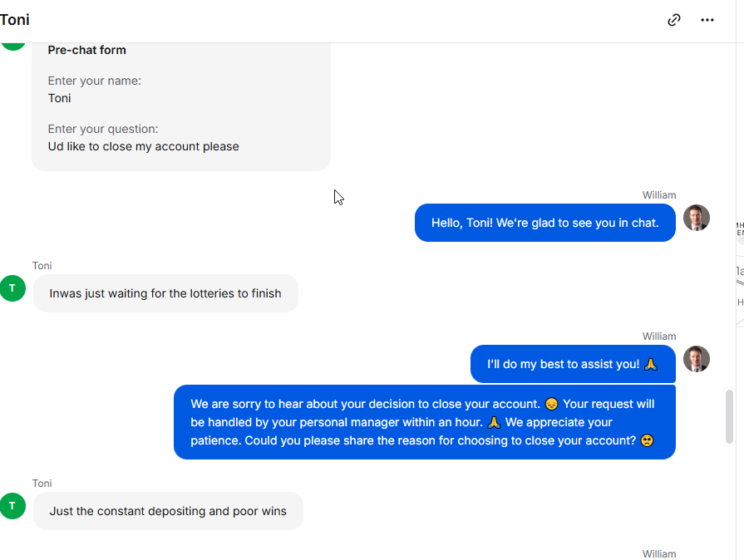Screen dimensions: 744x560
Task: Click the partial green avatar at the pre-chat form
Action: 13,46
